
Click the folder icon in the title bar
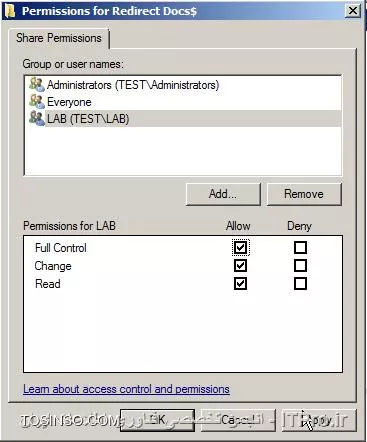pyautogui.click(x=10, y=11)
